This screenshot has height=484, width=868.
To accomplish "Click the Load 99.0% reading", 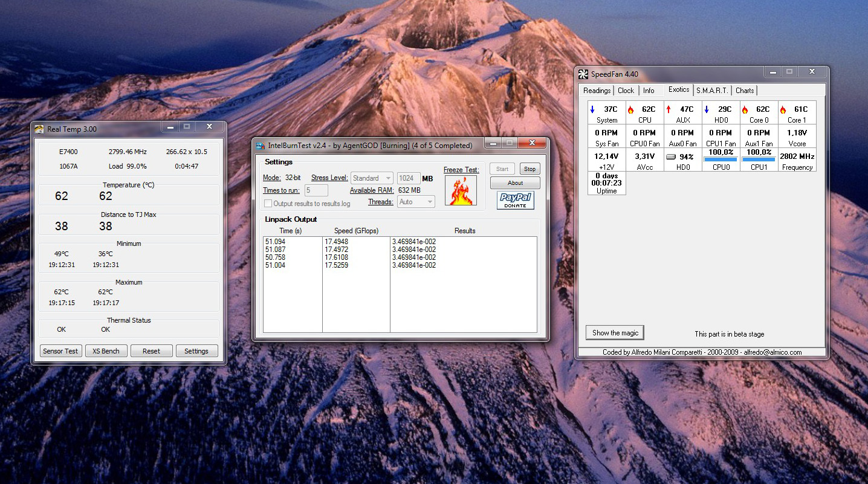I will tap(128, 166).
